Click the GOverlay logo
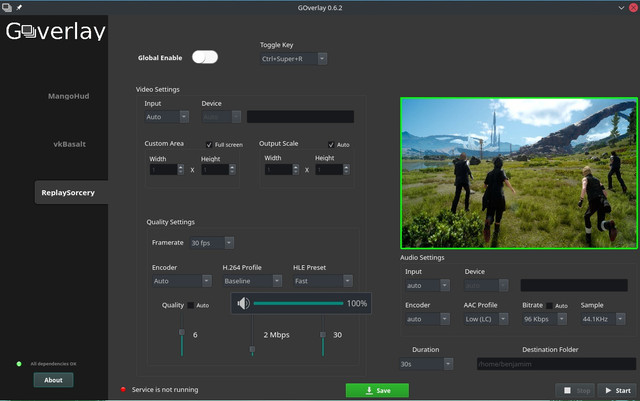The width and height of the screenshot is (640, 401). click(x=54, y=32)
